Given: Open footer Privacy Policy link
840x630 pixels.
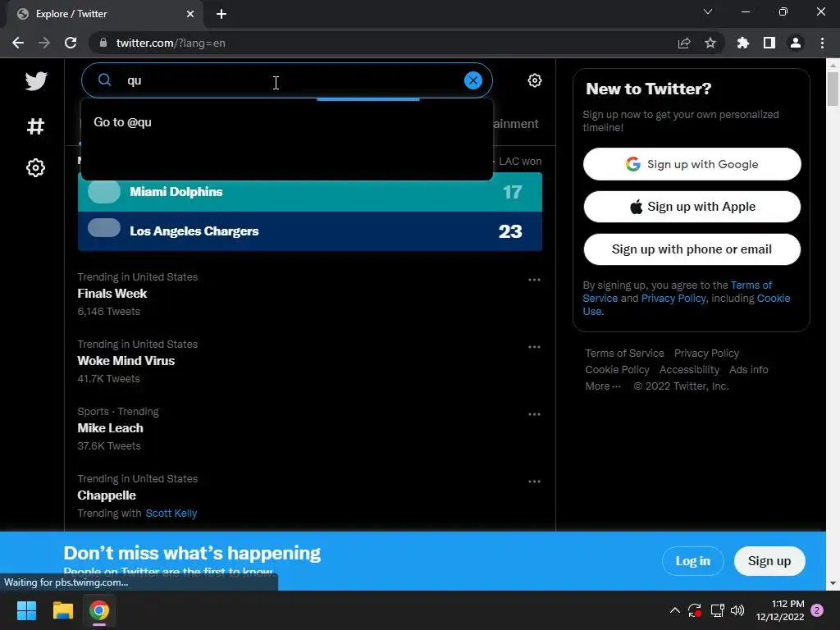Looking at the screenshot, I should click(706, 354).
